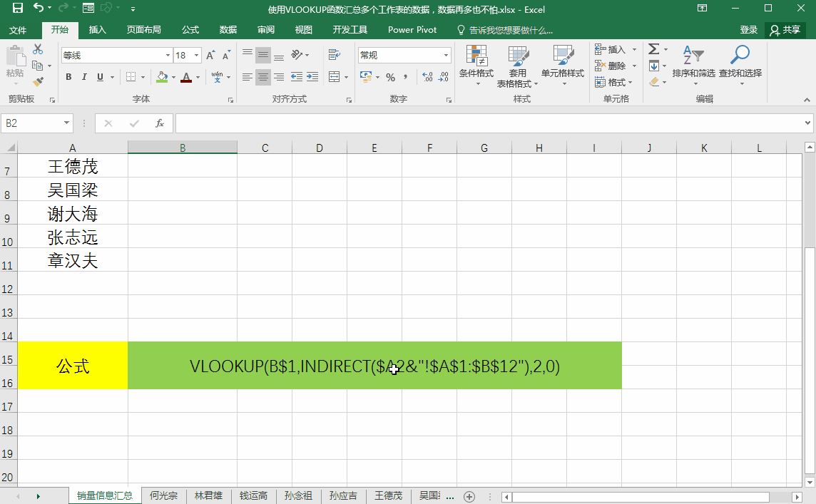Click 删除 delete cells button

pyautogui.click(x=611, y=66)
